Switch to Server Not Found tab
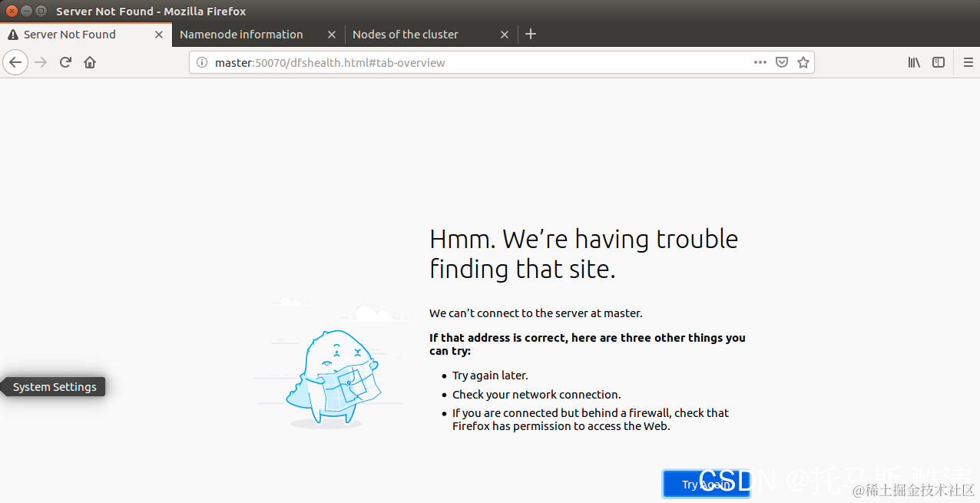Image resolution: width=980 pixels, height=503 pixels. 85,35
